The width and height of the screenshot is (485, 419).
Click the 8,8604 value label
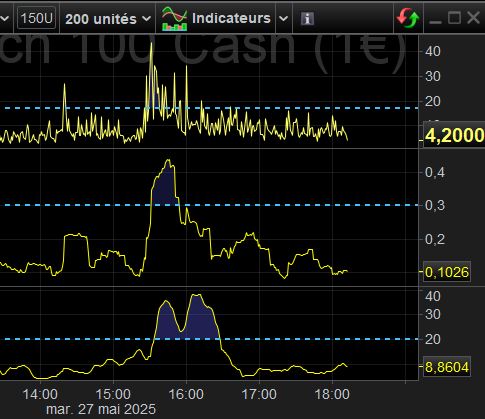click(447, 367)
